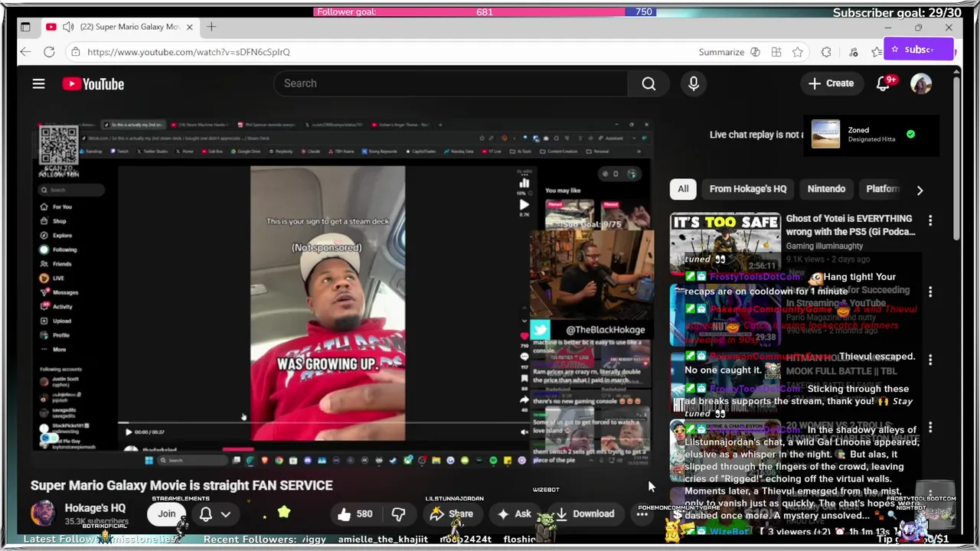
Task: Open Copilot icon next to Summarize
Action: 755,52
